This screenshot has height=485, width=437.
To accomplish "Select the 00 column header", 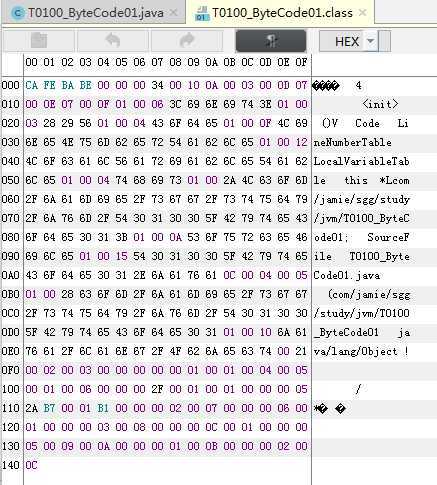I will [x=31, y=62].
